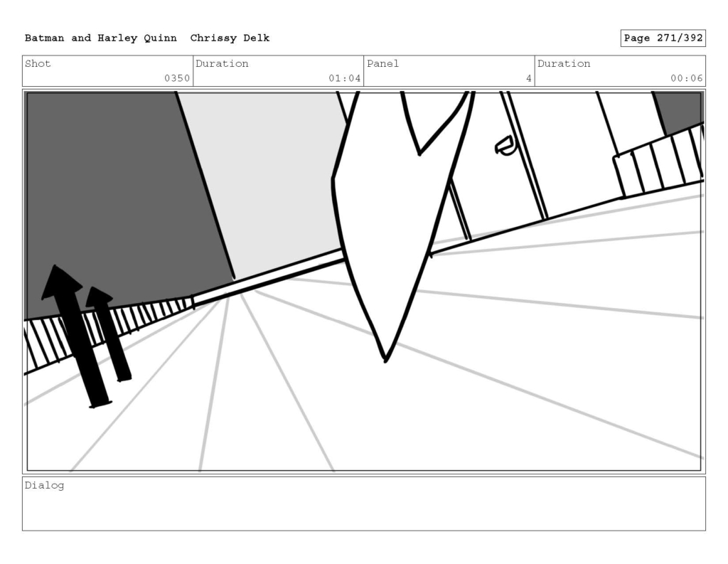Screen dimensions: 728x564
Task: Click the panel number '4'
Action: click(528, 78)
